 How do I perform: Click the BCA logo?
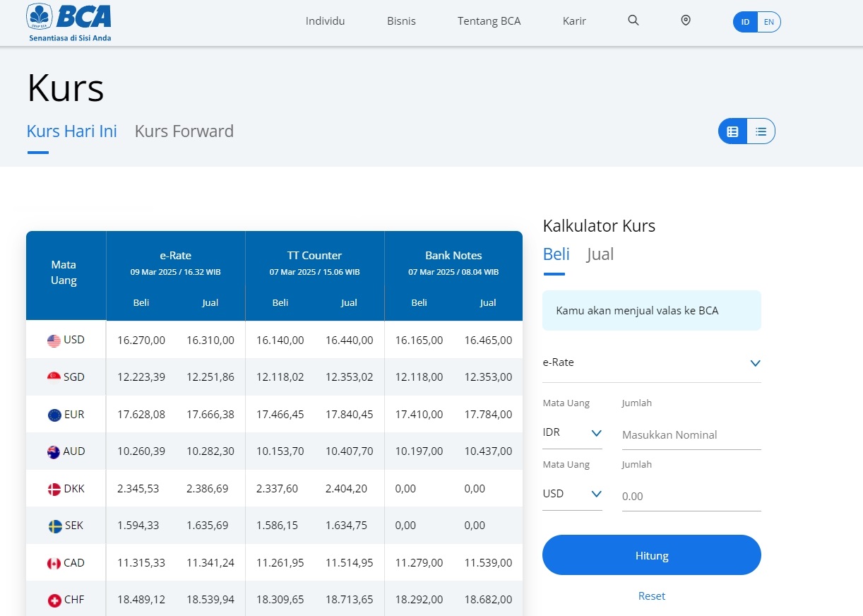tap(69, 22)
